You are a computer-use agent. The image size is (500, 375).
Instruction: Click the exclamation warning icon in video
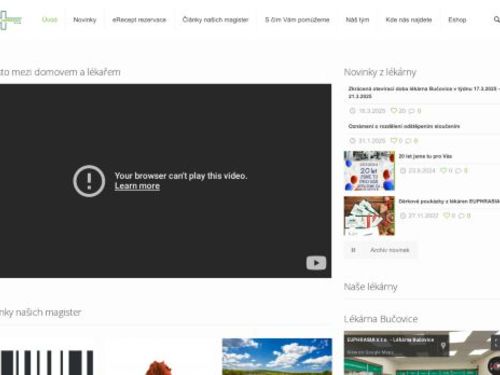tap(89, 181)
